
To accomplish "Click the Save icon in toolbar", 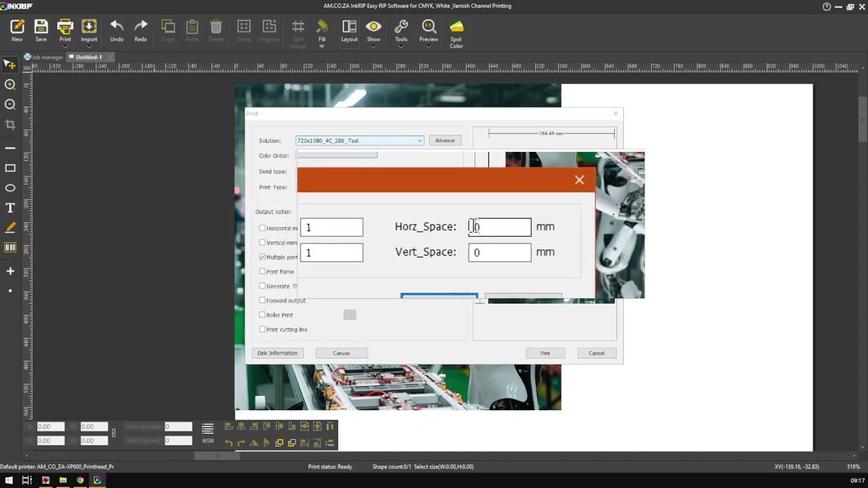I will [x=41, y=27].
